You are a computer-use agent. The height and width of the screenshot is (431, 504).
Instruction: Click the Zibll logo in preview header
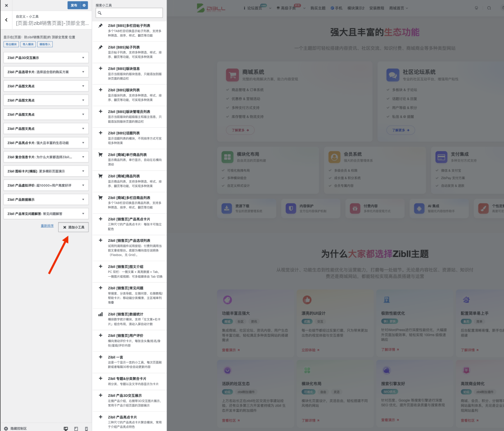click(x=211, y=8)
